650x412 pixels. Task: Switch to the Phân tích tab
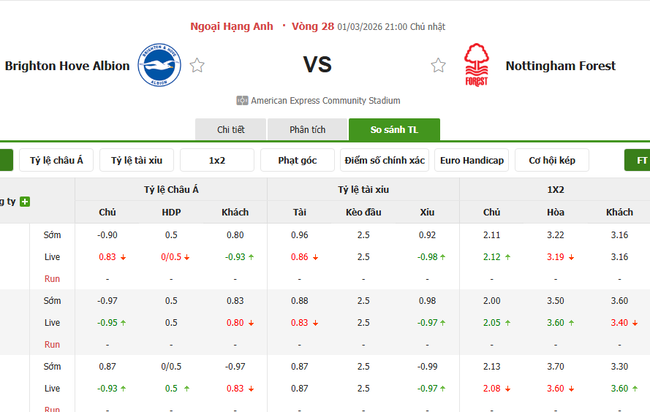pyautogui.click(x=307, y=130)
